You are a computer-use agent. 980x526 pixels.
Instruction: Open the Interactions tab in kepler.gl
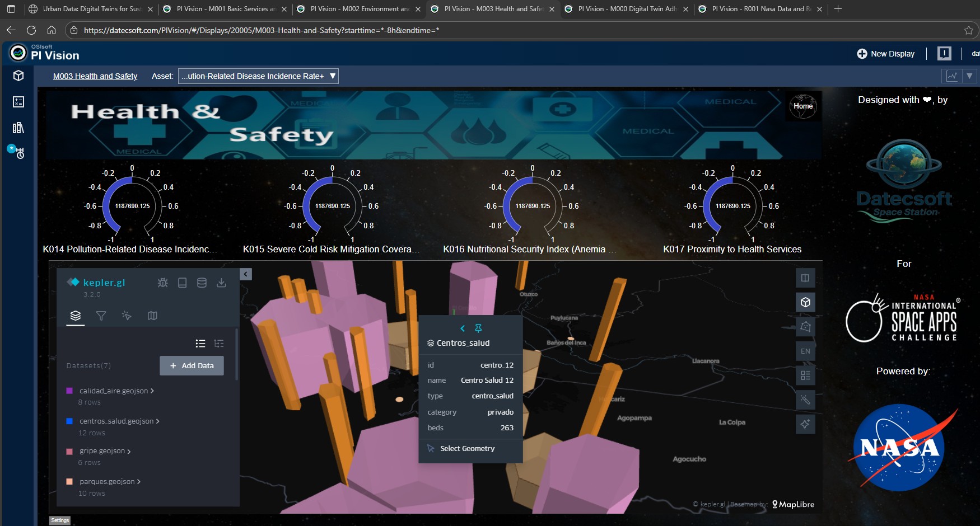click(127, 316)
